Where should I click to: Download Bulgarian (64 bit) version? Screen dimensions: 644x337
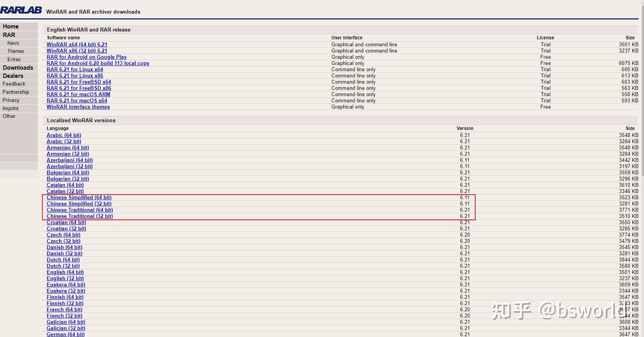coord(68,173)
